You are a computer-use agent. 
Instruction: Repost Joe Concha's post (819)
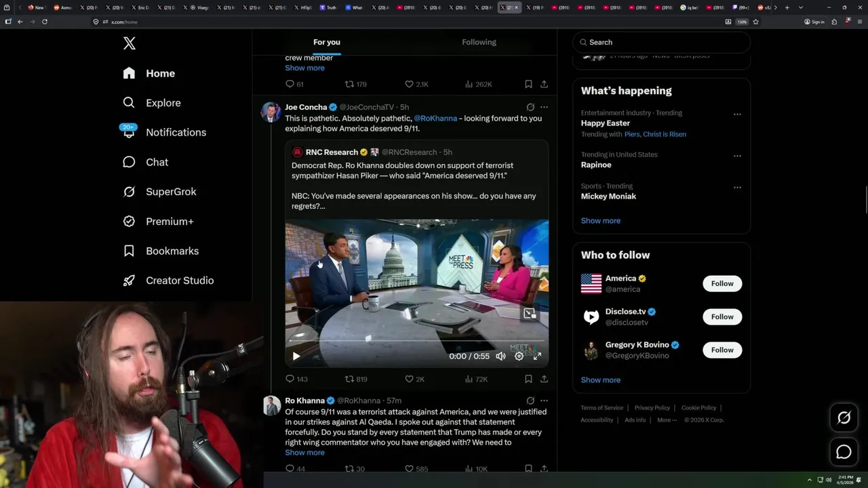[356, 379]
